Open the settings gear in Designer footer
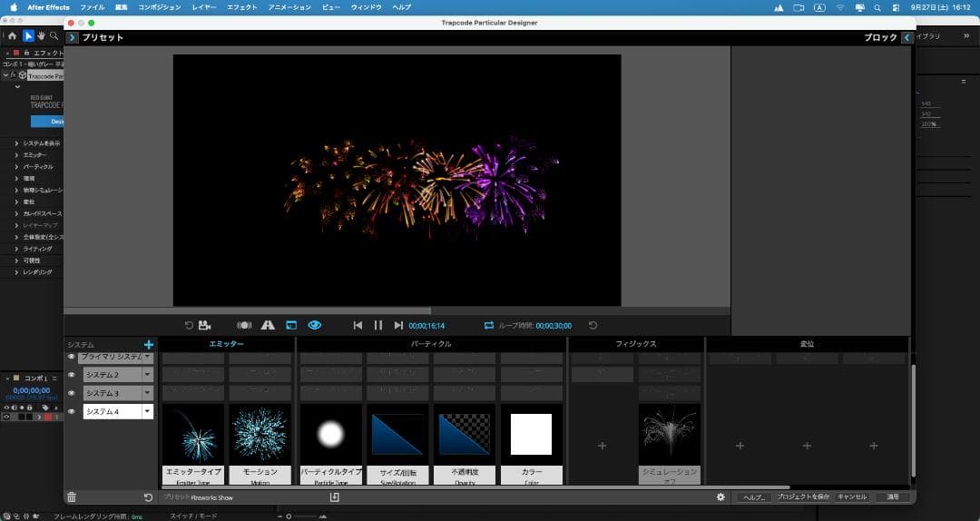Viewport: 980px width, 521px height. tap(720, 497)
